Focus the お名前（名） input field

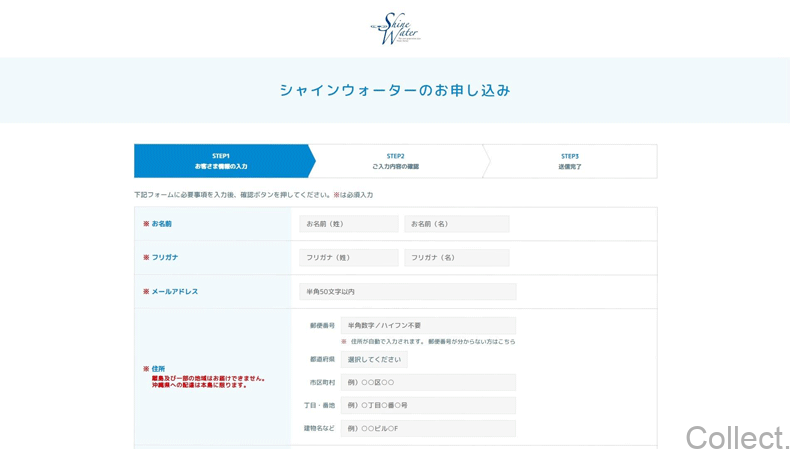[x=456, y=224]
